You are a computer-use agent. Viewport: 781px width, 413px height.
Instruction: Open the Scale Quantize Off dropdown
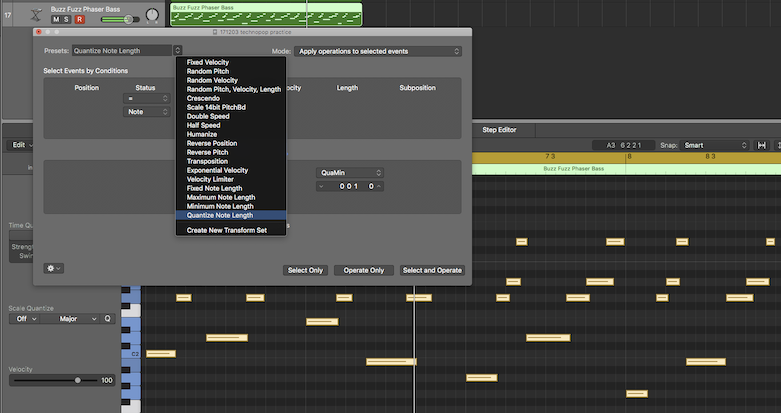pos(24,318)
